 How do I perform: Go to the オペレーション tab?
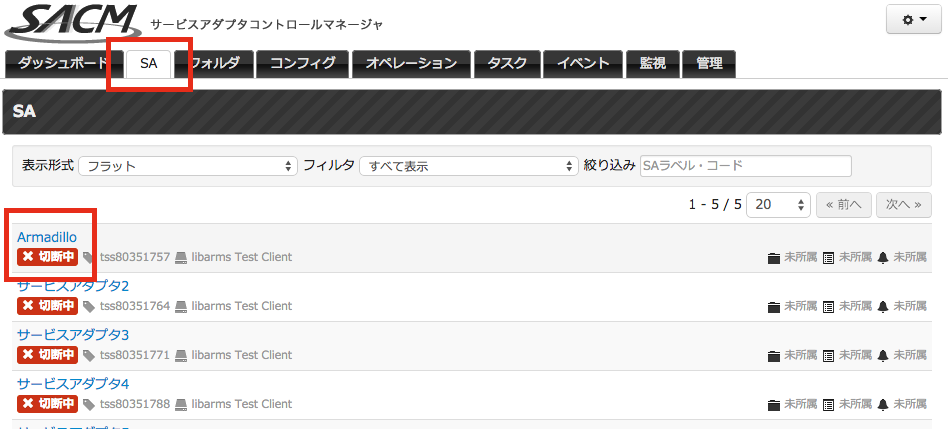coord(412,64)
